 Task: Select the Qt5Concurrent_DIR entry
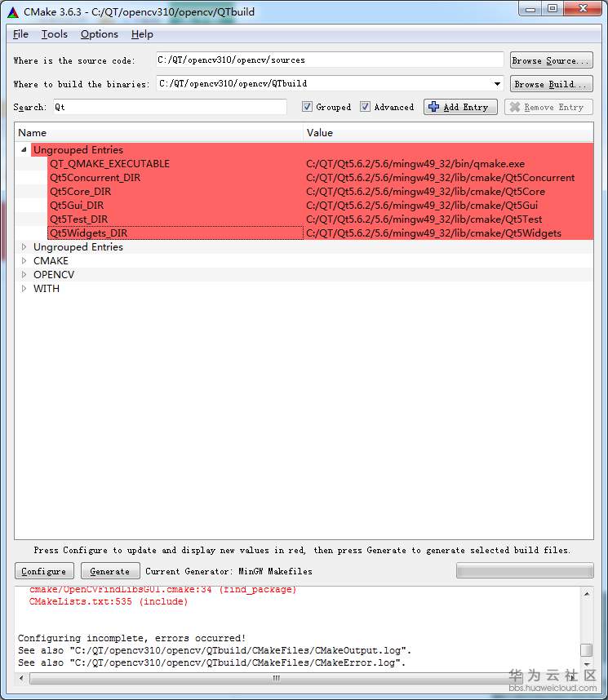pyautogui.click(x=95, y=178)
